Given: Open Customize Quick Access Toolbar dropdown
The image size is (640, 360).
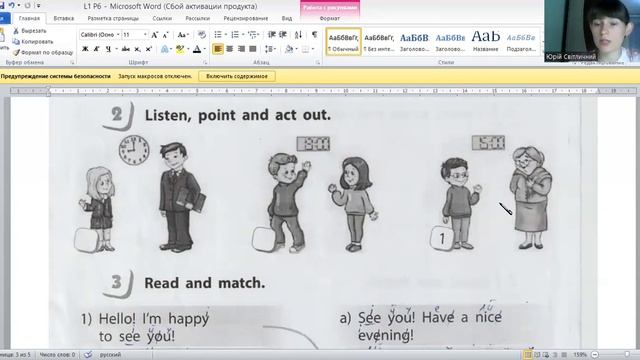Looking at the screenshot, I should tap(38, 6).
